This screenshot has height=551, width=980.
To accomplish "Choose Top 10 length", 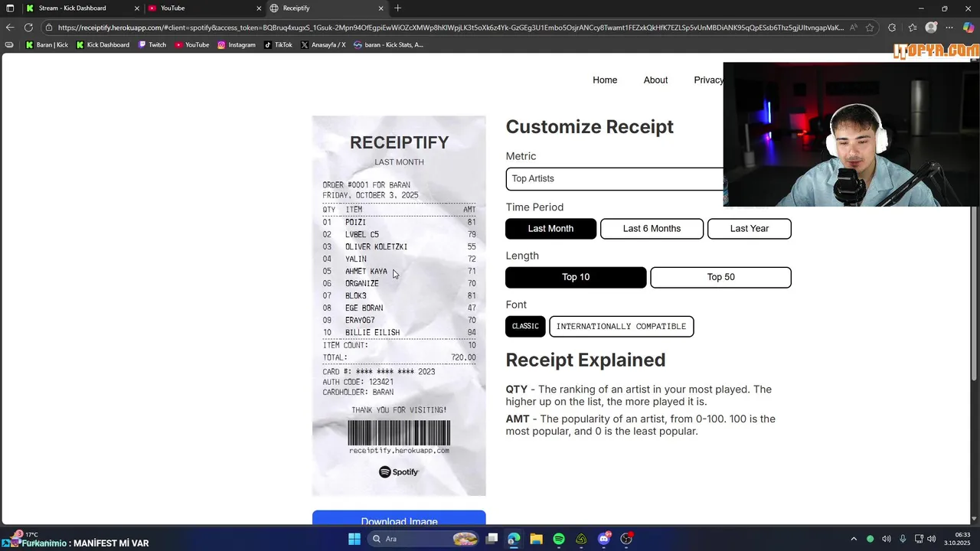I will (576, 277).
